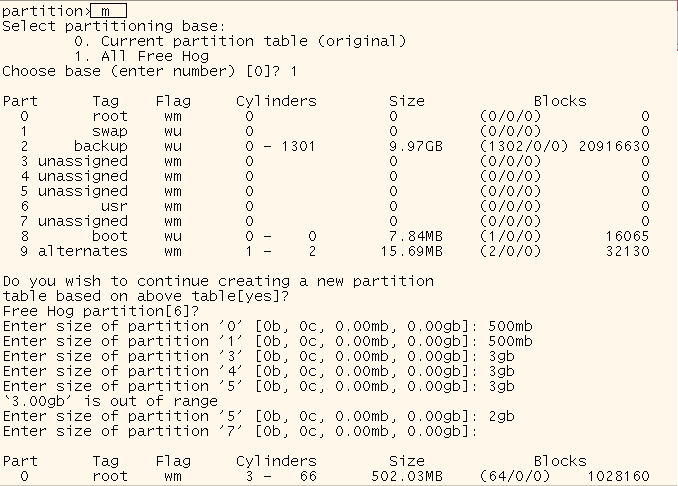Click the 'wu' flag in the backup row

click(x=173, y=147)
